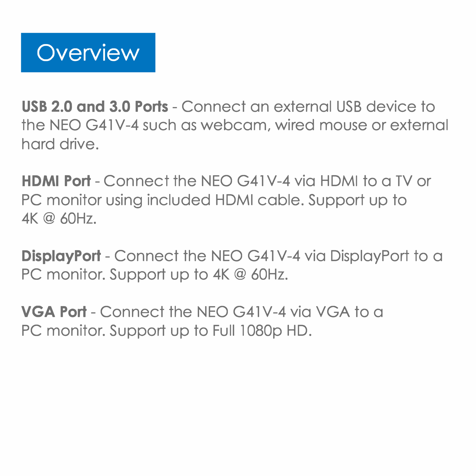Click "NEO G41V-4" in the VGA paragraph
Image resolution: width=476 pixels, height=476 pixels.
[241, 312]
